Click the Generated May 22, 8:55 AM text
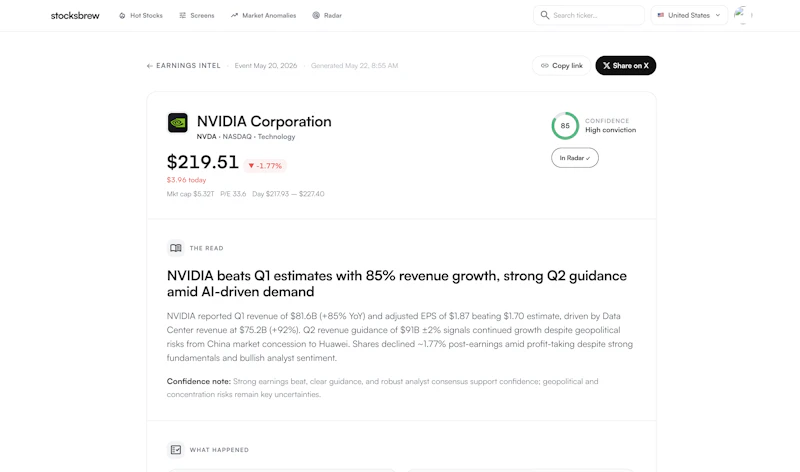This screenshot has height=472, width=800. click(355, 66)
